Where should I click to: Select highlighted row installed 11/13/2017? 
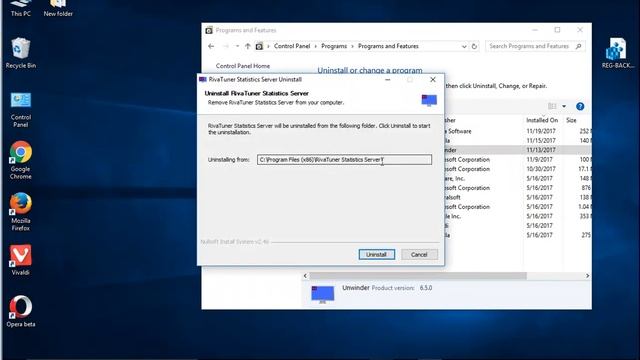518,150
